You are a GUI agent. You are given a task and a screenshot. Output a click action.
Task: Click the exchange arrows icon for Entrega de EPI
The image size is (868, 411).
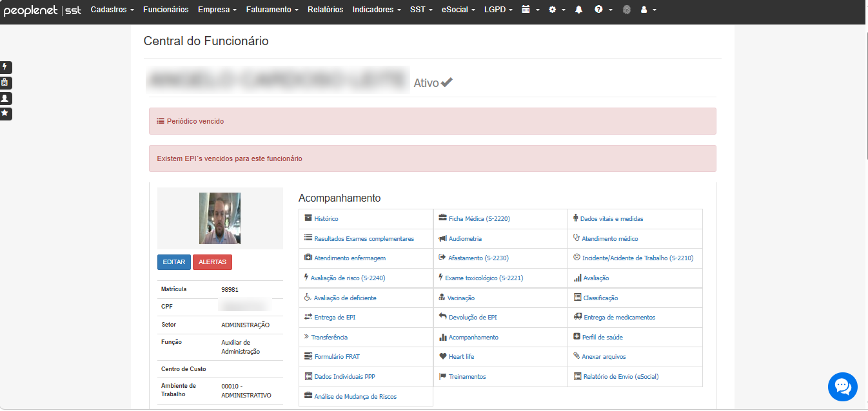(308, 317)
